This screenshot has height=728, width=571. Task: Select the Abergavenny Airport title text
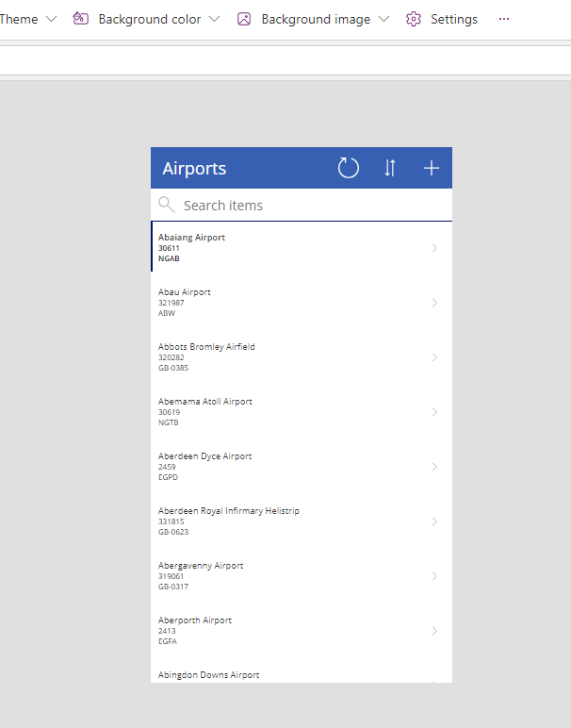(201, 566)
